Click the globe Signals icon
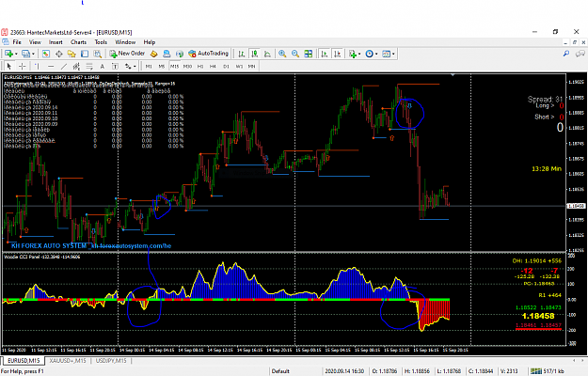 click(180, 54)
